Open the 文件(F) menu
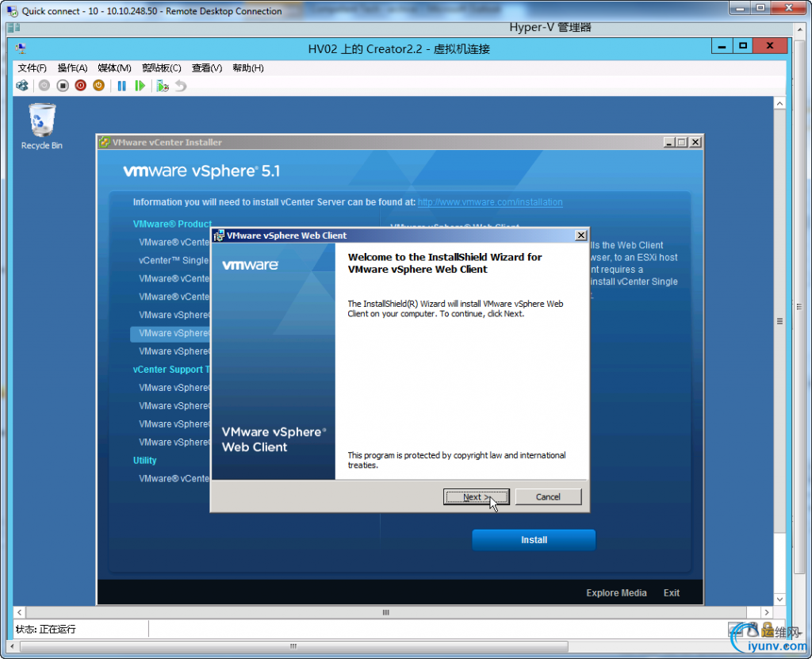Screen dimensions: 812x659 coord(32,68)
